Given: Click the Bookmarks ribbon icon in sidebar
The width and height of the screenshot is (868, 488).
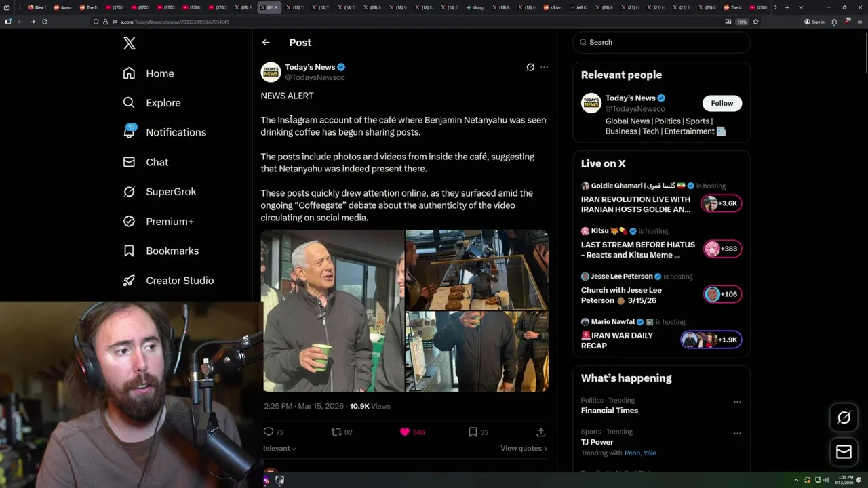Looking at the screenshot, I should [x=129, y=251].
